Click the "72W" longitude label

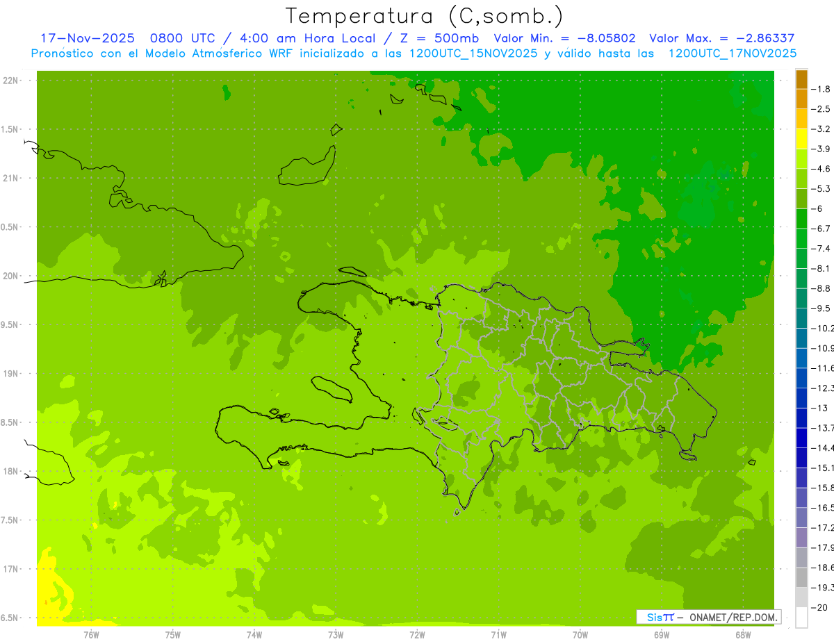[417, 635]
